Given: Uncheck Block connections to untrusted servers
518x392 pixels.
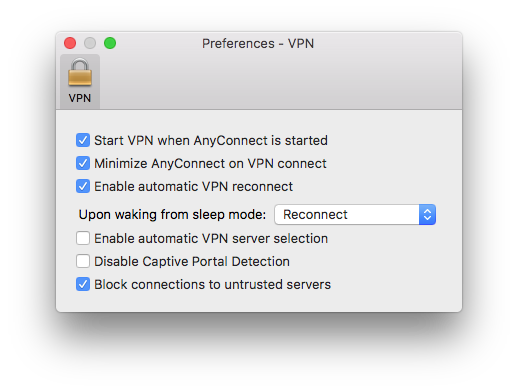Looking at the screenshot, I should (83, 284).
